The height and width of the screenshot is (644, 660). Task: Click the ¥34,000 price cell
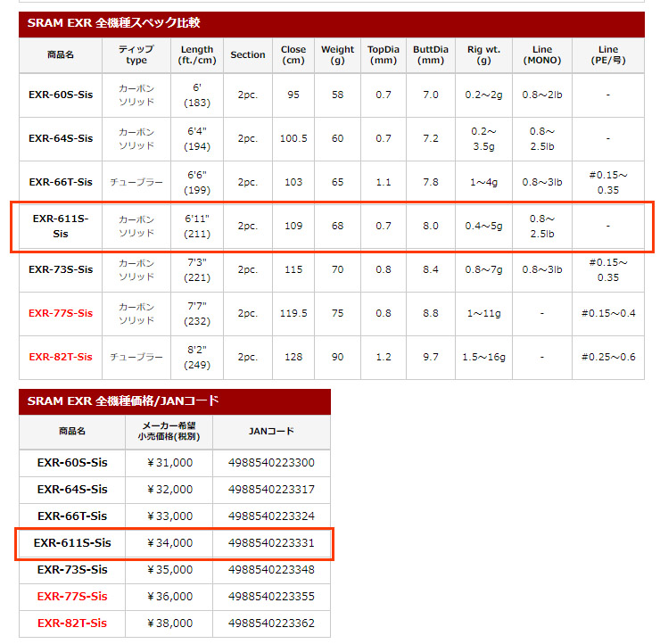tap(169, 543)
